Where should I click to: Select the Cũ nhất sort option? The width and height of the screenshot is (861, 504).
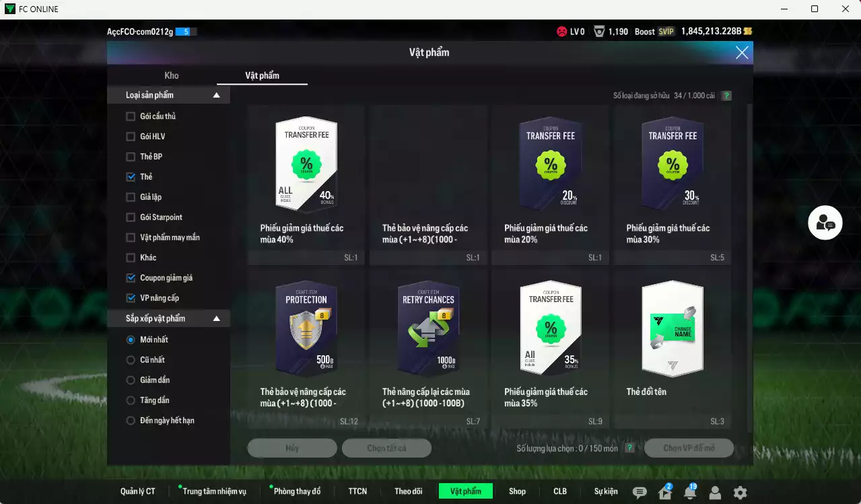tap(131, 360)
